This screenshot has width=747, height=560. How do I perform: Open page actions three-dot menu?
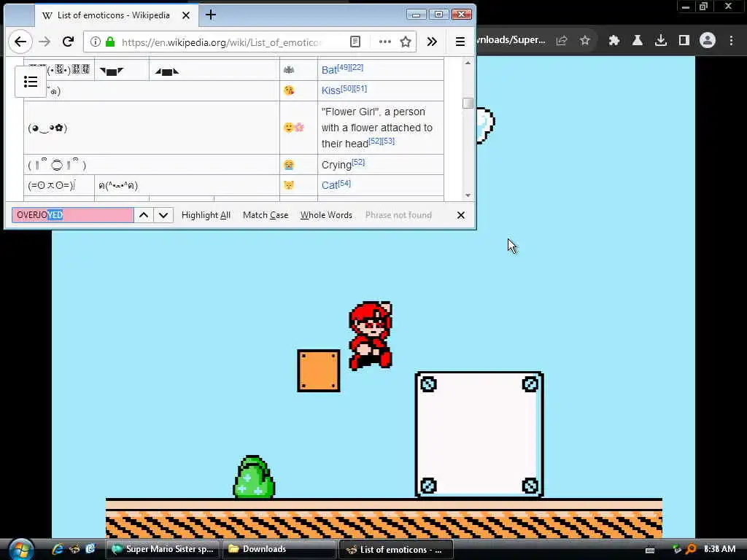[385, 42]
